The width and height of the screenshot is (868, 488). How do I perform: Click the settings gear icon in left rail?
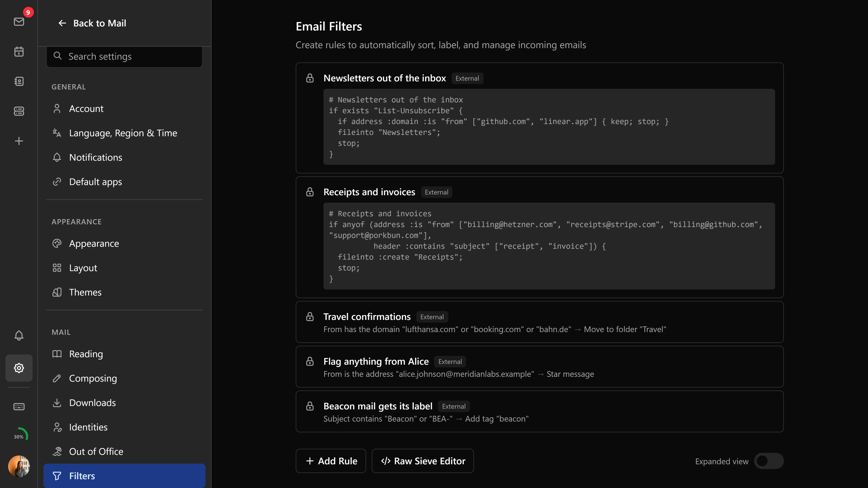[19, 368]
